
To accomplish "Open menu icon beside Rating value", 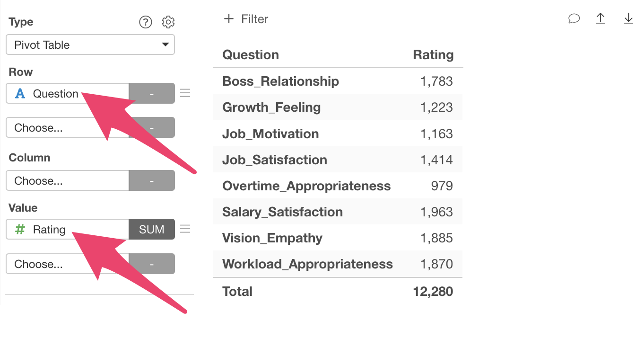I will click(x=185, y=229).
